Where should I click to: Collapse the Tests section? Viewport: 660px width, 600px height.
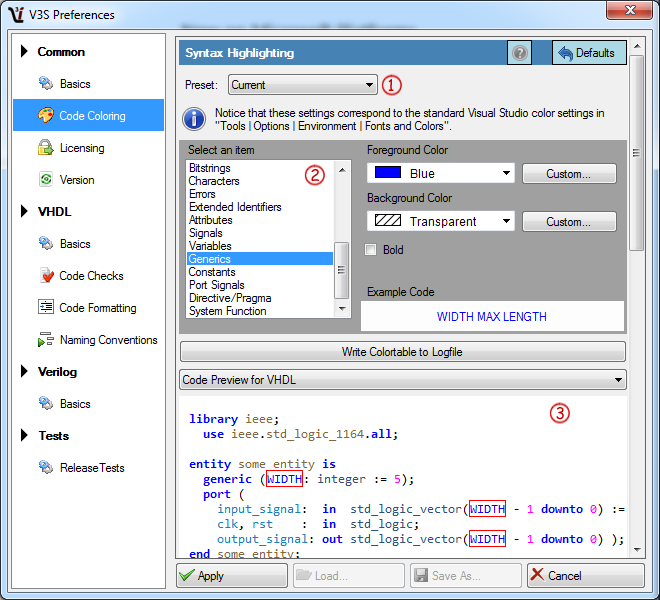click(x=24, y=435)
